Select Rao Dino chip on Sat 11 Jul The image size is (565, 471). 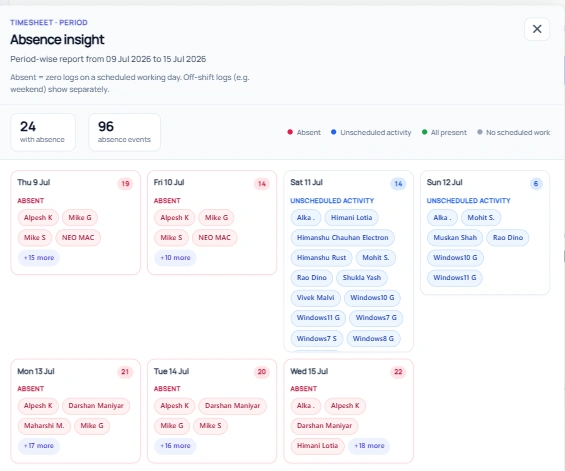point(312,278)
